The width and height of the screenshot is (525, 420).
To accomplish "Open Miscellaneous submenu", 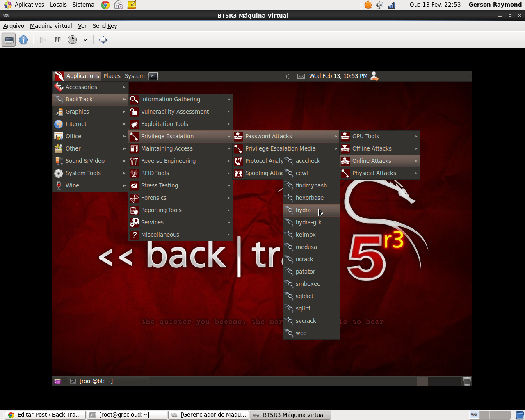I will (x=180, y=235).
